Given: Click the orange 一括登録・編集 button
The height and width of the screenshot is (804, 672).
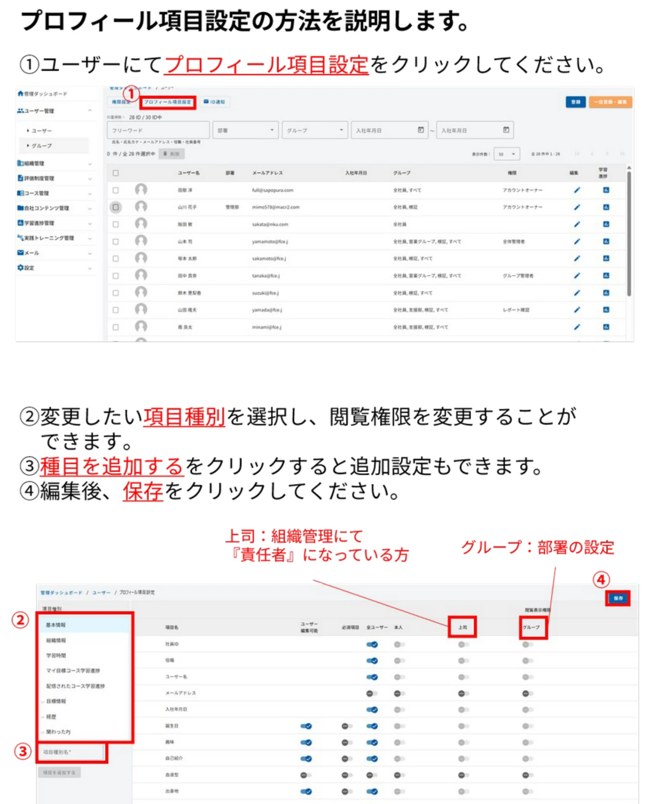Looking at the screenshot, I should pos(610,102).
